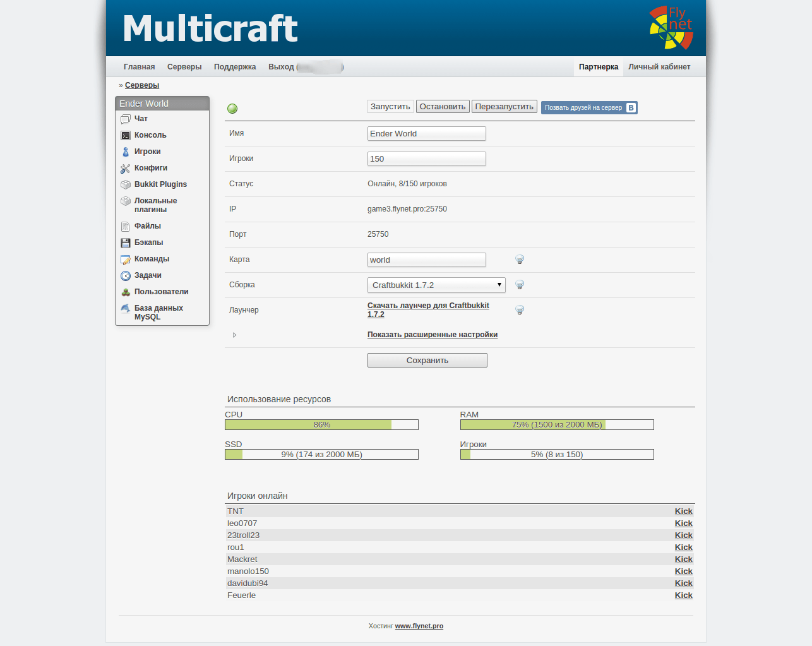Click the Players person icon in sidebar
This screenshot has height=646, width=812.
126,152
